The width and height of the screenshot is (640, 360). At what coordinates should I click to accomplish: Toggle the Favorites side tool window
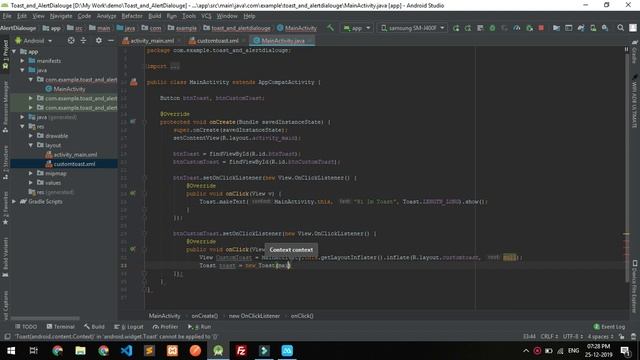tap(5, 209)
